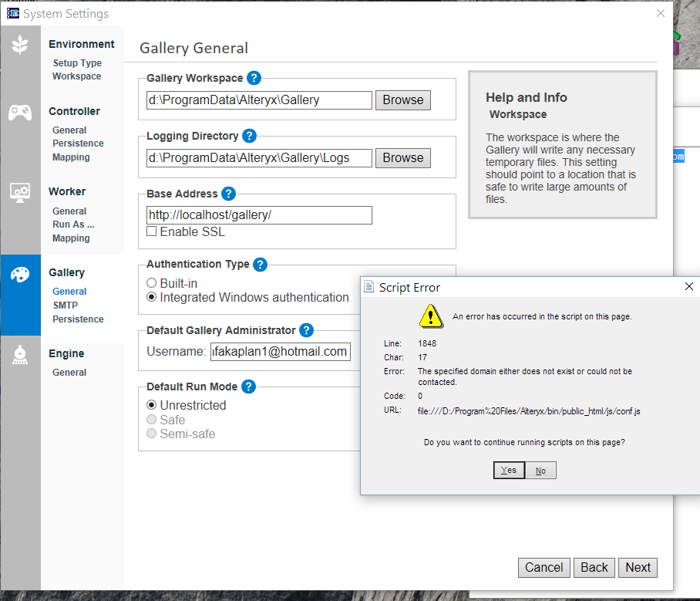Viewport: 700px width, 601px height.
Task: Edit the Gallery Workspace path field
Action: click(259, 100)
